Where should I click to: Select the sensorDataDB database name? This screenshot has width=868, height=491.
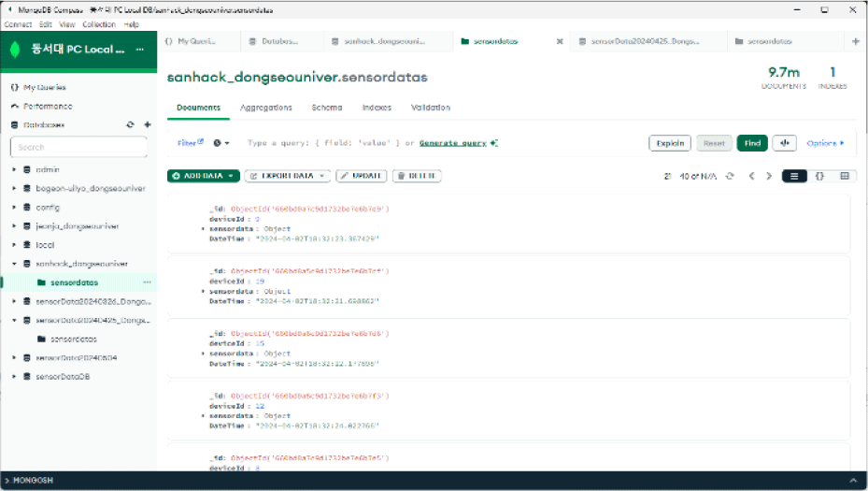tap(63, 377)
